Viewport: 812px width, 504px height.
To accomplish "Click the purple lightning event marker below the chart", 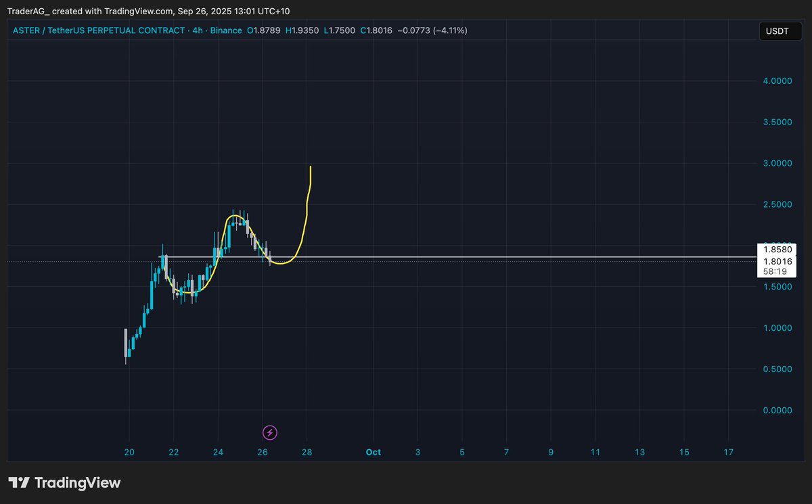I will click(270, 432).
